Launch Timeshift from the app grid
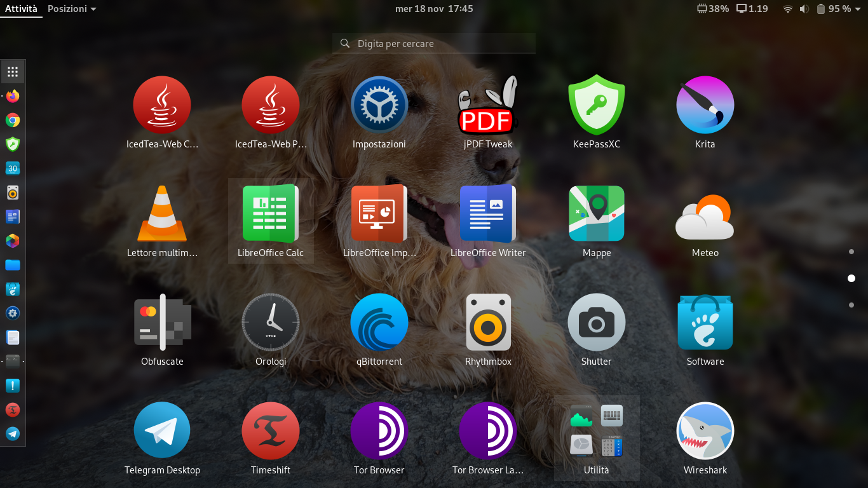Screen dimensions: 868x488 click(271, 431)
